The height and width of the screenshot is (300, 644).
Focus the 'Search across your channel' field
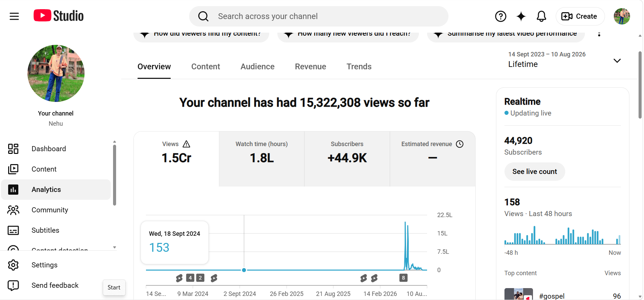point(318,16)
